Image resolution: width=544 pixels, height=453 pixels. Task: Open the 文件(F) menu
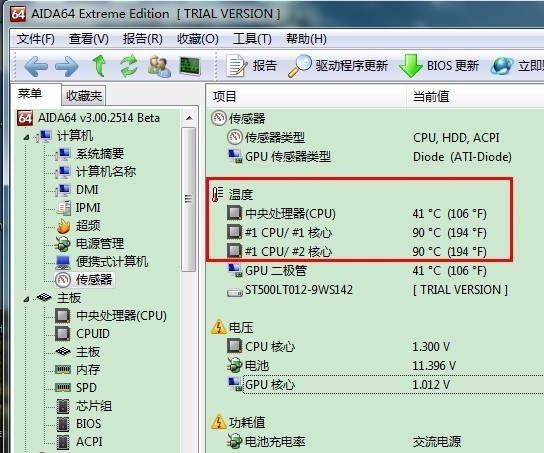point(36,39)
